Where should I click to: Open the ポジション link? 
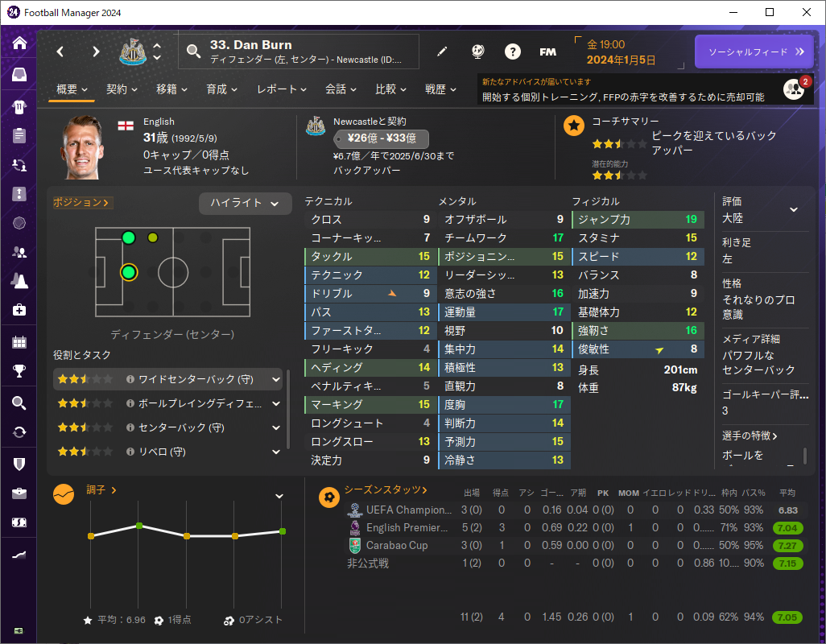(81, 203)
